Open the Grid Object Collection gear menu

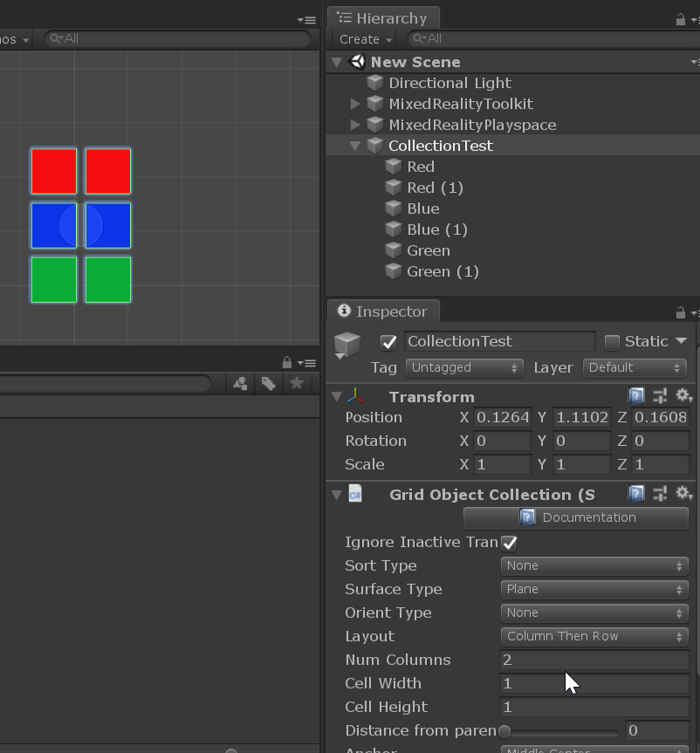[x=684, y=494]
